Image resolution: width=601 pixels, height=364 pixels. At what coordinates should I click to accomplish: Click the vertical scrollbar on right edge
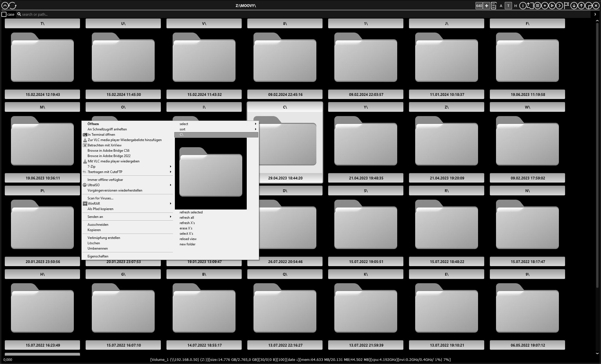(x=597, y=154)
